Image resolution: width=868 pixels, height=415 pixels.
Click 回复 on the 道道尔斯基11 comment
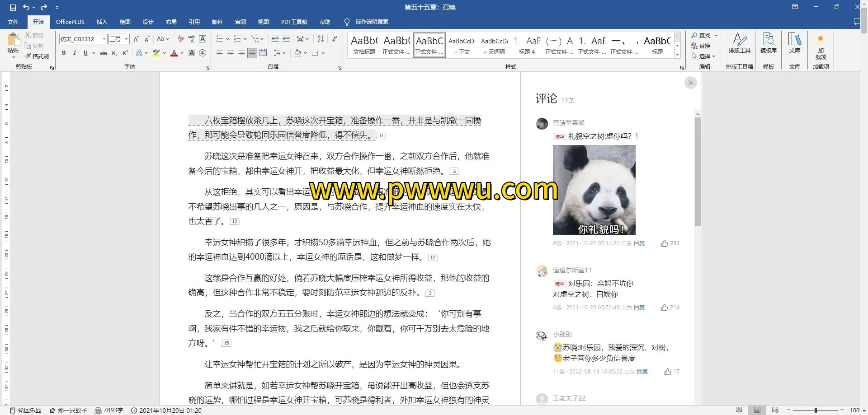pyautogui.click(x=639, y=308)
